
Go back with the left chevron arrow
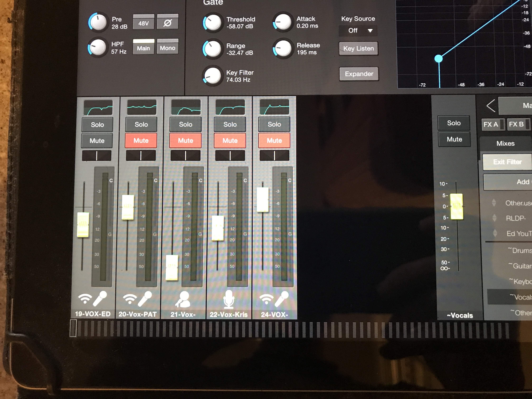[491, 106]
